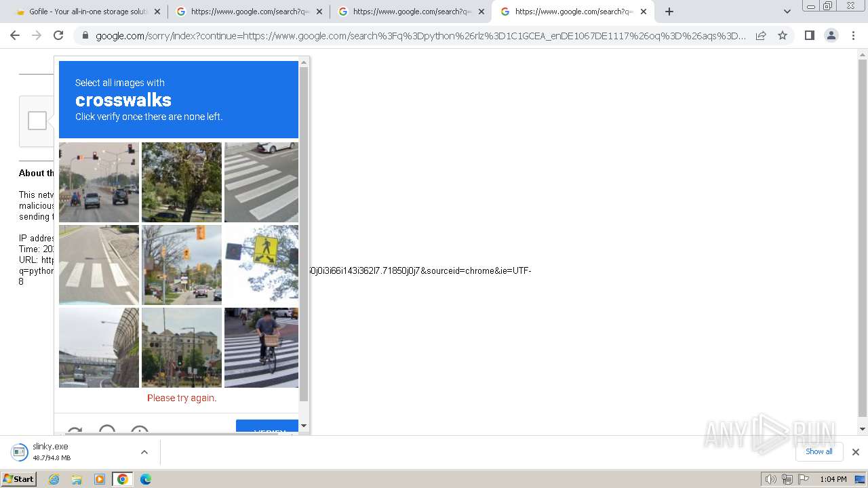Click captcha frame scroll down arrow
The width and height of the screenshot is (868, 488).
(304, 426)
